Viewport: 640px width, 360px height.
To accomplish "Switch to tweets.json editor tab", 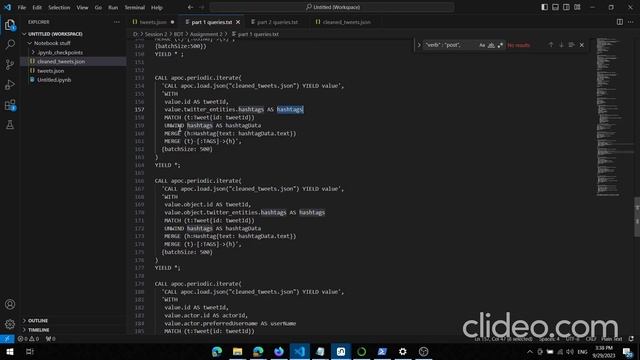I will 153,22.
